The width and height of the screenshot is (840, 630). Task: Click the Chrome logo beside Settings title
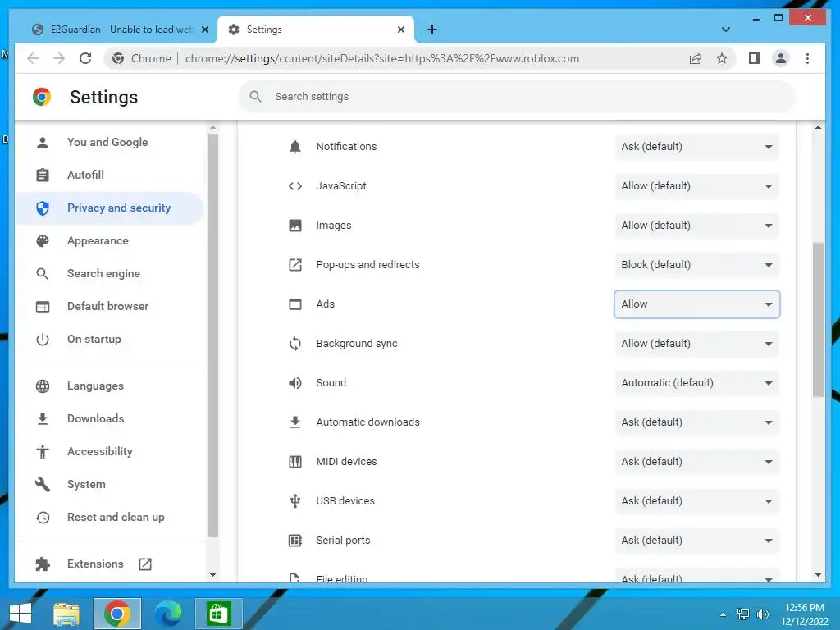coord(42,97)
